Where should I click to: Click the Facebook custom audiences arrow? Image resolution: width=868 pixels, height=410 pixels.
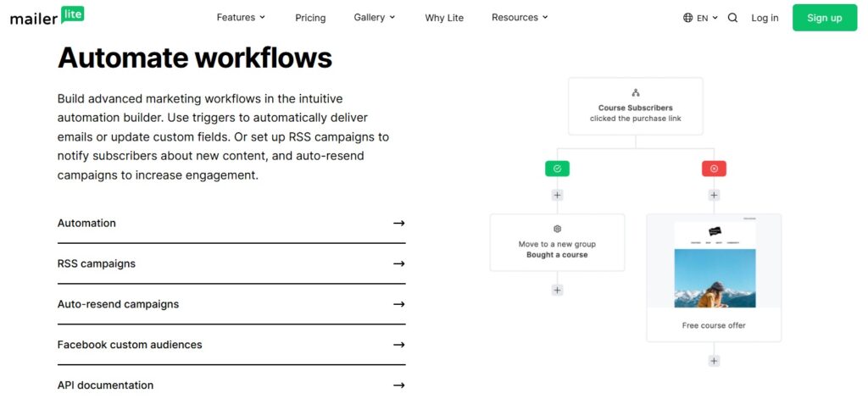(398, 345)
